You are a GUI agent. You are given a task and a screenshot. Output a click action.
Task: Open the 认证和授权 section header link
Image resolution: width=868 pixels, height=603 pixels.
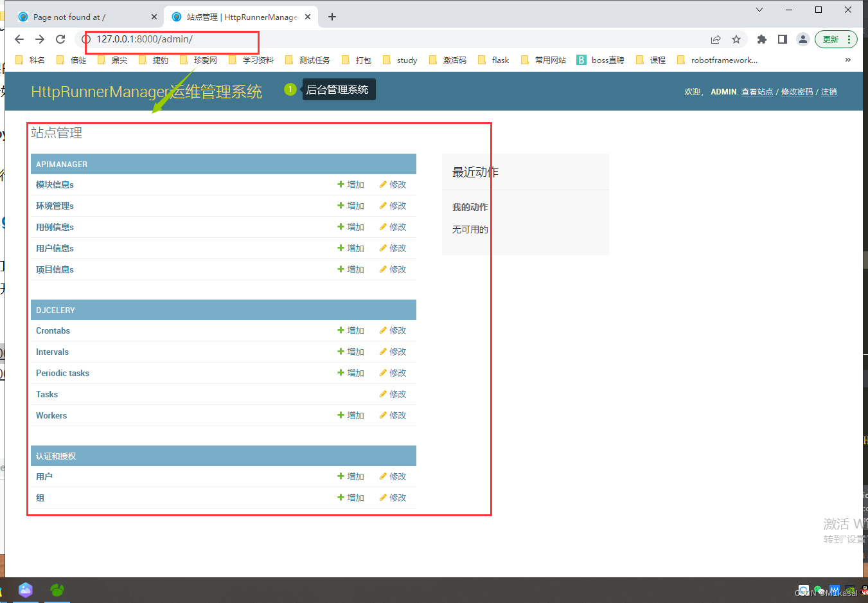[56, 456]
